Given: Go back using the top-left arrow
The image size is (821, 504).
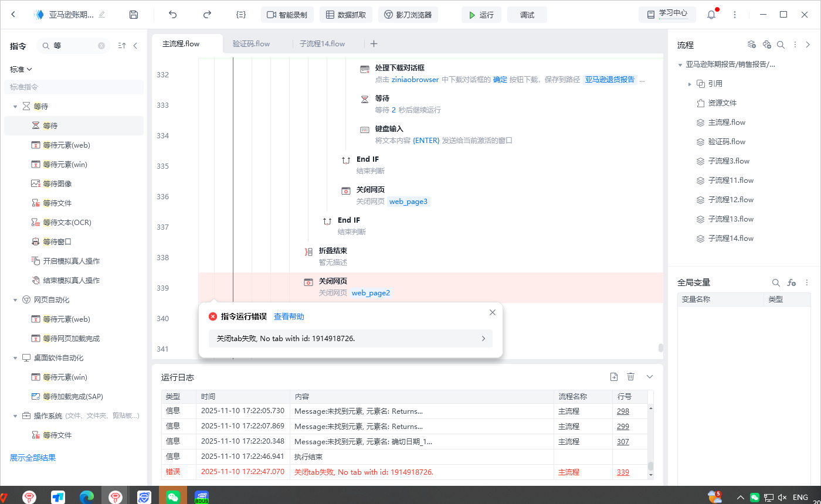Looking at the screenshot, I should pyautogui.click(x=13, y=15).
